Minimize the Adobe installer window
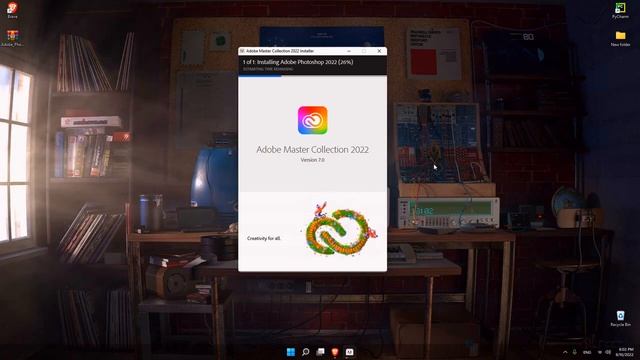Image resolution: width=640 pixels, height=360 pixels. pyautogui.click(x=349, y=51)
